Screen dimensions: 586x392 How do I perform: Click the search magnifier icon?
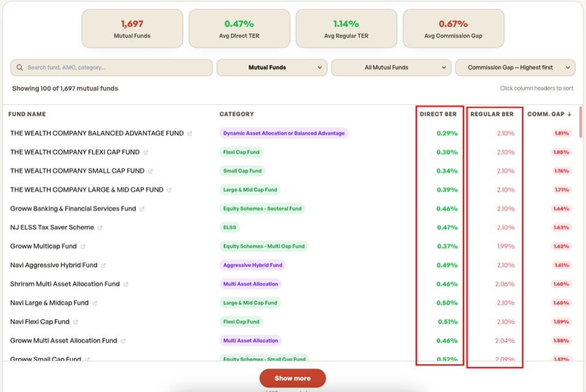(x=20, y=68)
